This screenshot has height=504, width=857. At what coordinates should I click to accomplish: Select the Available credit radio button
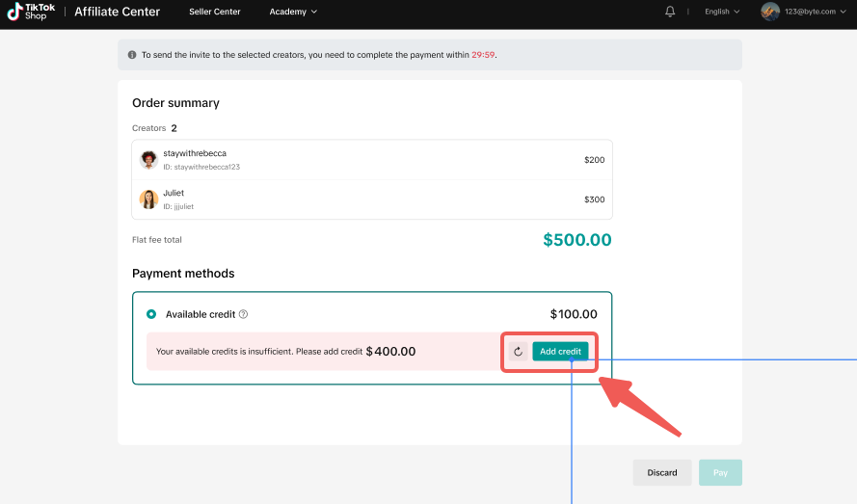pyautogui.click(x=151, y=314)
